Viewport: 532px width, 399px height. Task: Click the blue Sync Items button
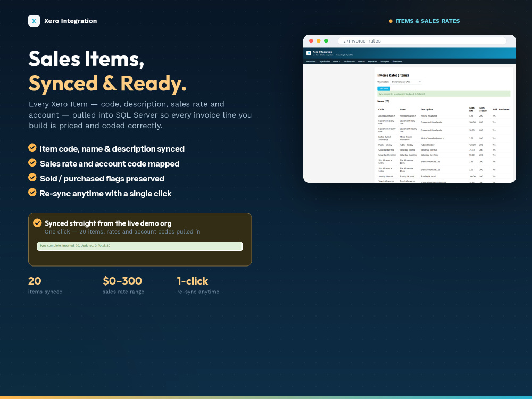click(x=384, y=88)
